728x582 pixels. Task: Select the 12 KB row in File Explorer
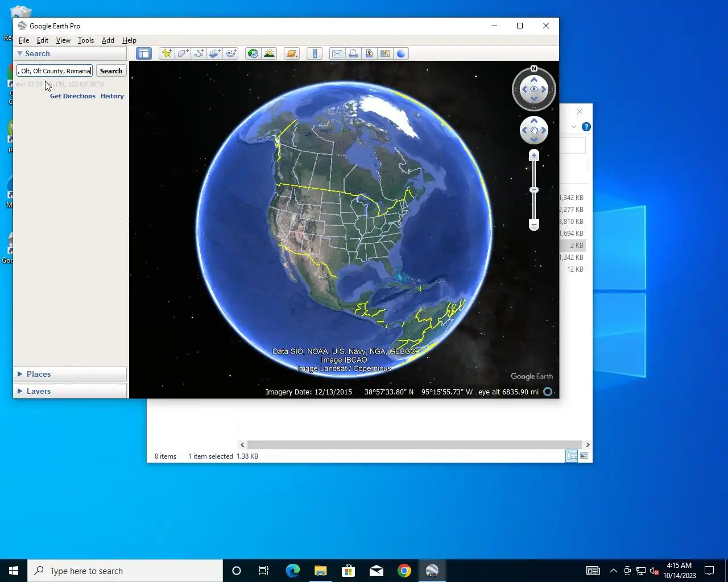pyautogui.click(x=572, y=269)
